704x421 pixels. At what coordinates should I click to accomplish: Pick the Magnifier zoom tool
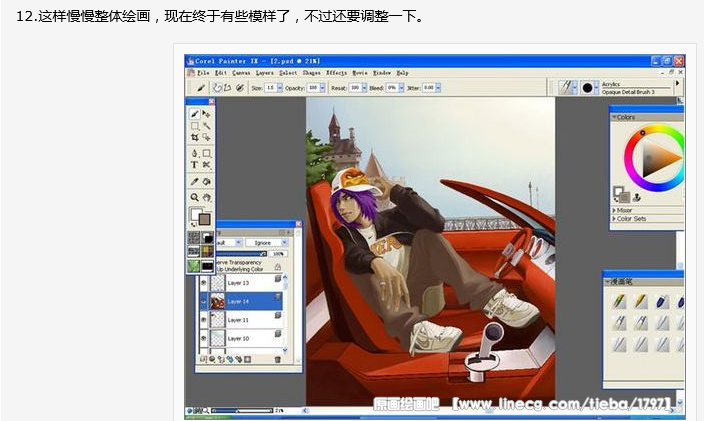pos(195,197)
